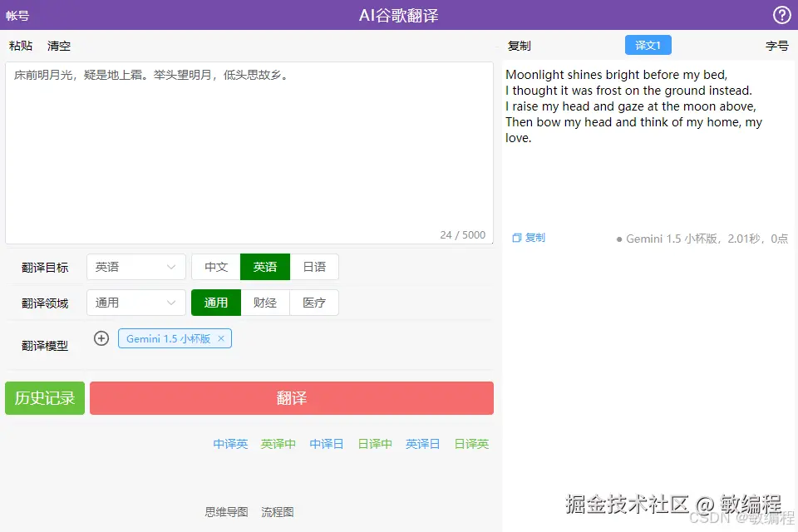Open the help question mark icon

point(781,14)
